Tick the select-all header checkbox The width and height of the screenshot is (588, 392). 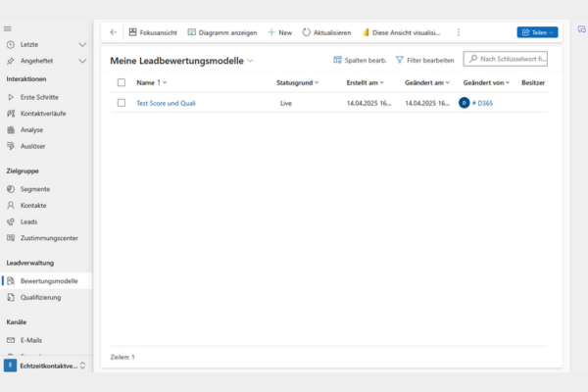click(122, 82)
